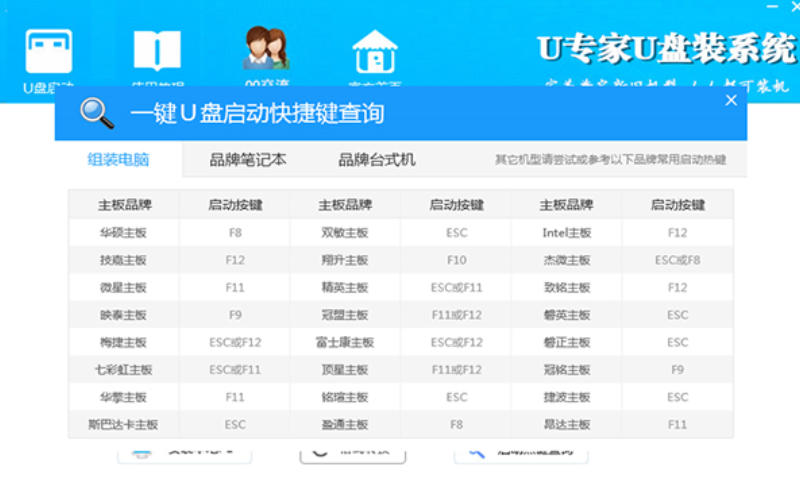The image size is (800, 477).
Task: Select the Intel主板 table cell
Action: (x=566, y=233)
